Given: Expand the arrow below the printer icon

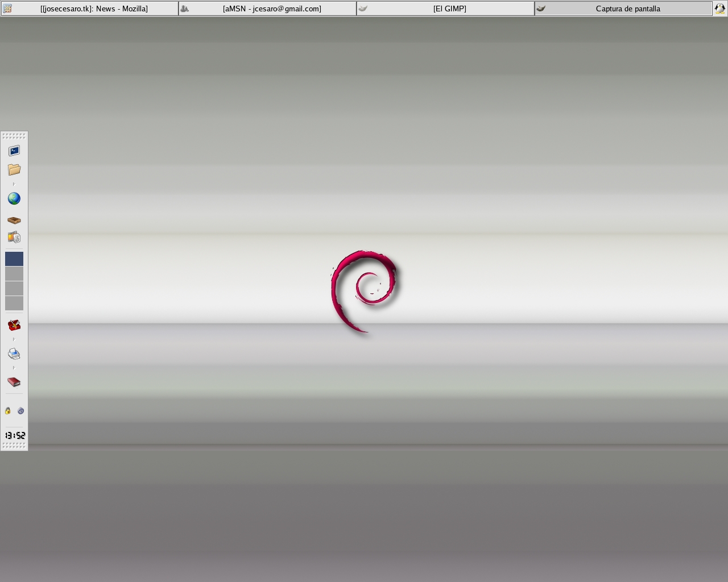Looking at the screenshot, I should click(x=14, y=368).
